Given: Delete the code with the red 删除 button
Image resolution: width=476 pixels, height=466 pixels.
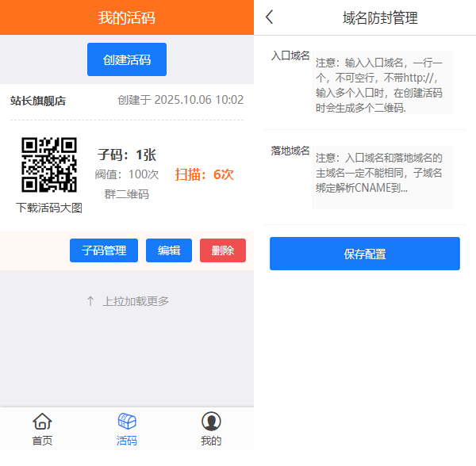Looking at the screenshot, I should tap(223, 250).
